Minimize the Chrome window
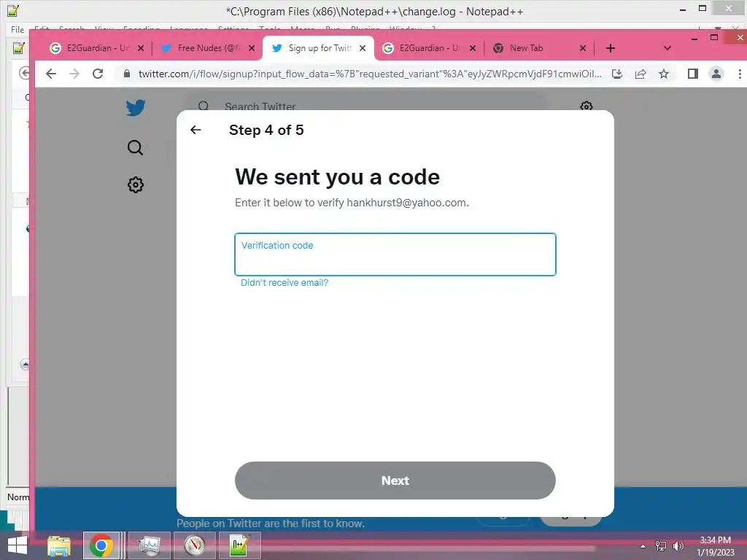This screenshot has width=747, height=560. coord(694,38)
